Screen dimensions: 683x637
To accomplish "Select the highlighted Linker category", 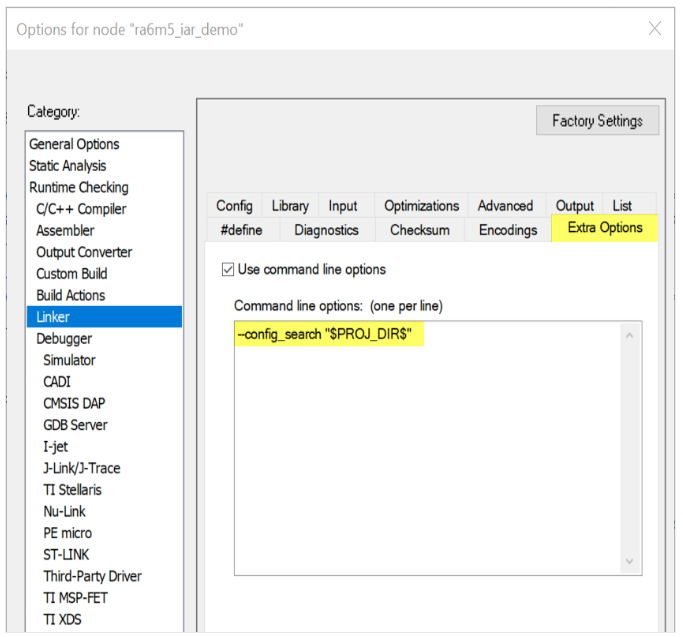I will (104, 317).
